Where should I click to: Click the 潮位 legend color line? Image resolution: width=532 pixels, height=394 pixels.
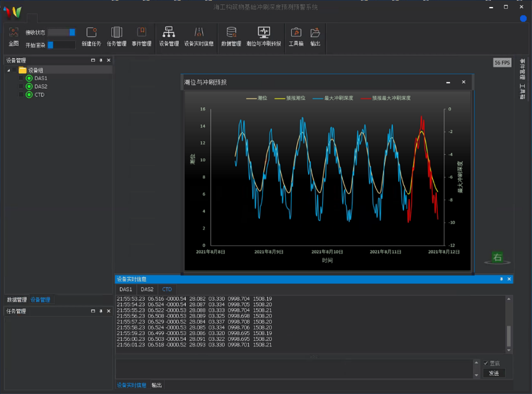pos(252,98)
